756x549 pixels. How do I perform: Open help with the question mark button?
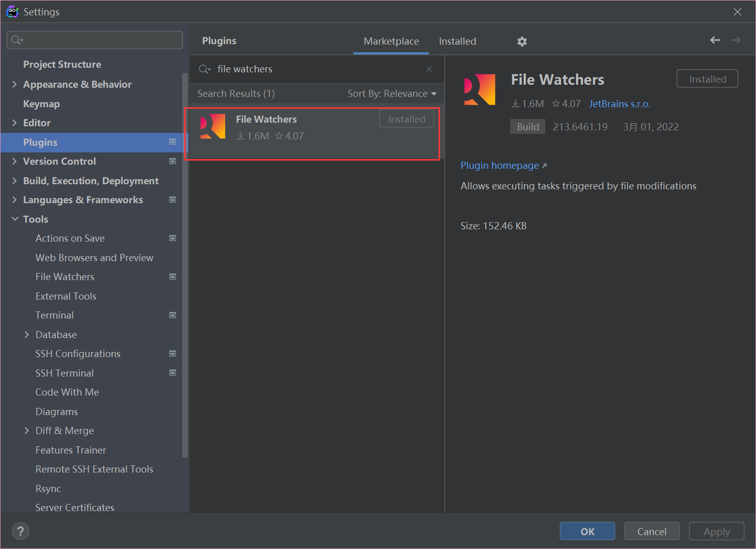[21, 531]
